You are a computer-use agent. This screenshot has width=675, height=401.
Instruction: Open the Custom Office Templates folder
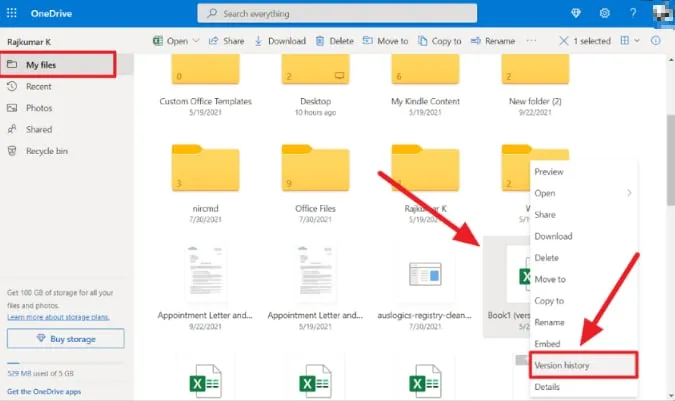pyautogui.click(x=205, y=86)
